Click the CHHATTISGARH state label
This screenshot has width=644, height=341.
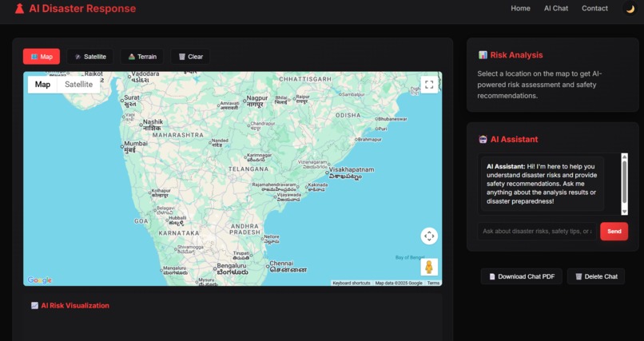point(305,79)
